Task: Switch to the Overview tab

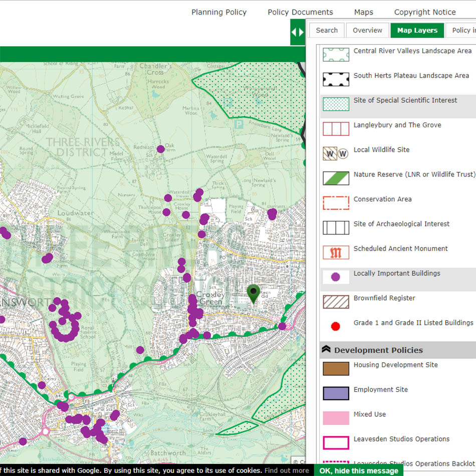Action: [x=367, y=31]
